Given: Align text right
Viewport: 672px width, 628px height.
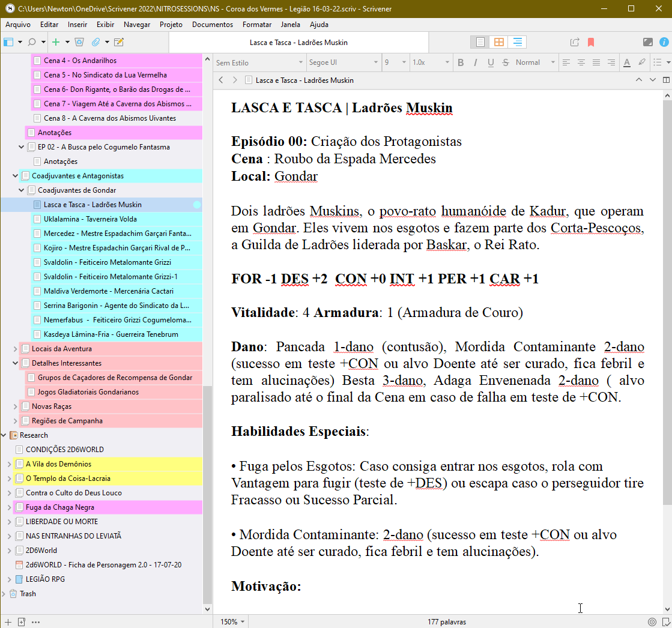Looking at the screenshot, I should 611,62.
